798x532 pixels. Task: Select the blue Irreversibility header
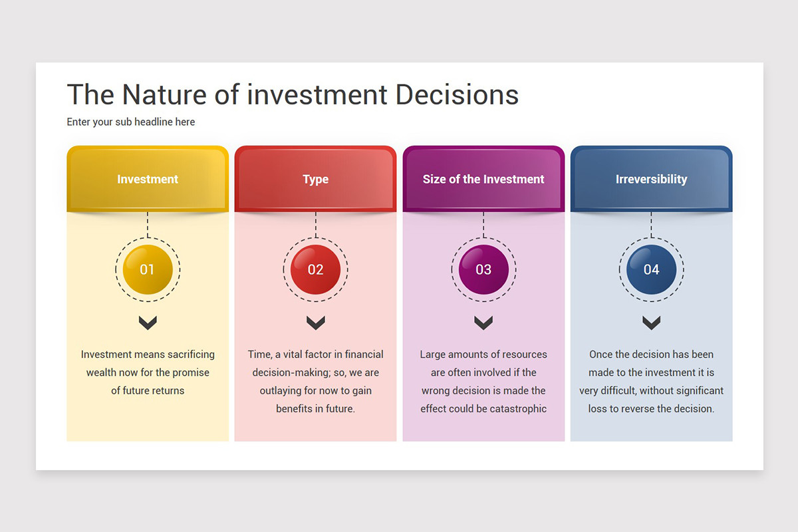651,179
